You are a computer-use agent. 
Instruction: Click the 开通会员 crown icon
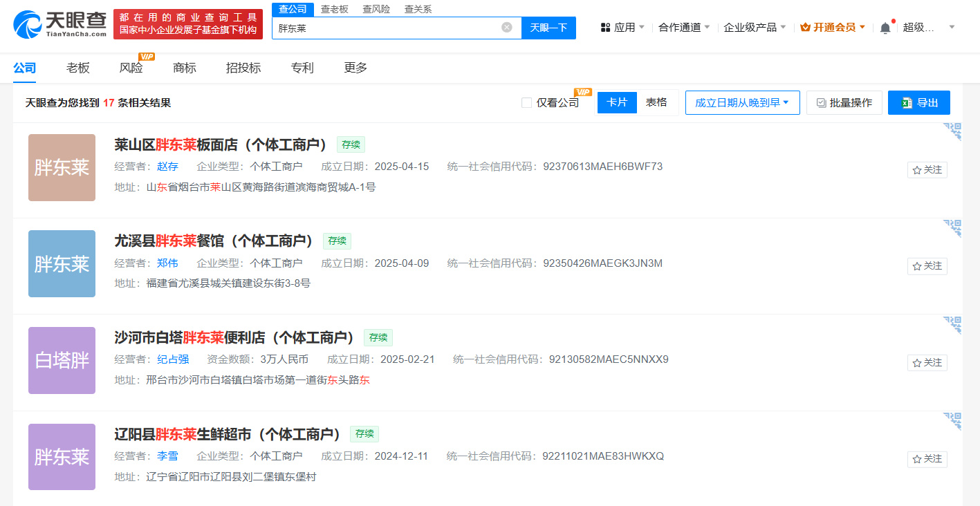(805, 28)
